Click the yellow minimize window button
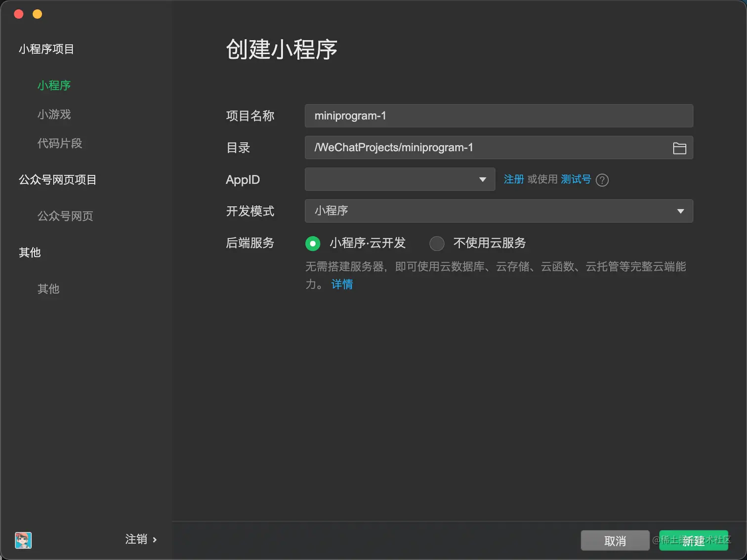Viewport: 747px width, 560px height. click(37, 14)
